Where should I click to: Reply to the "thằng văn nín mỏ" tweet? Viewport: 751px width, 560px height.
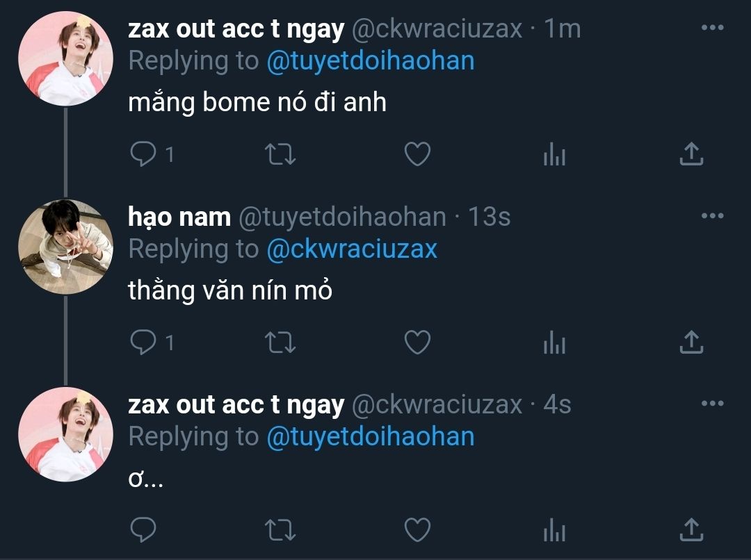pyautogui.click(x=143, y=343)
